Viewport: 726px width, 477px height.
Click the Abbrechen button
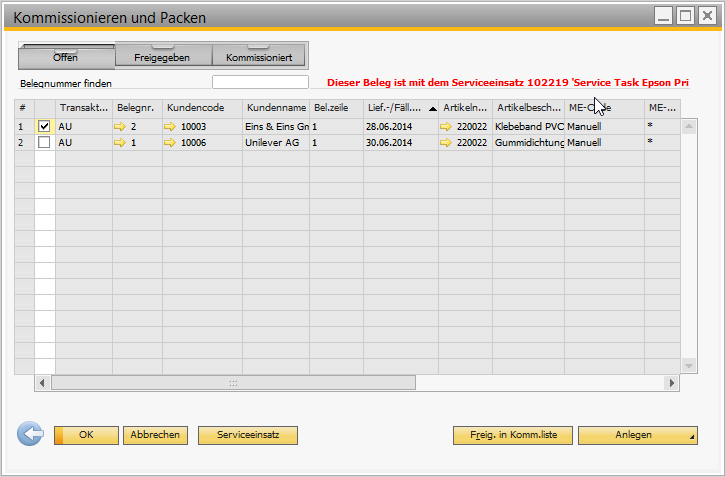point(155,435)
